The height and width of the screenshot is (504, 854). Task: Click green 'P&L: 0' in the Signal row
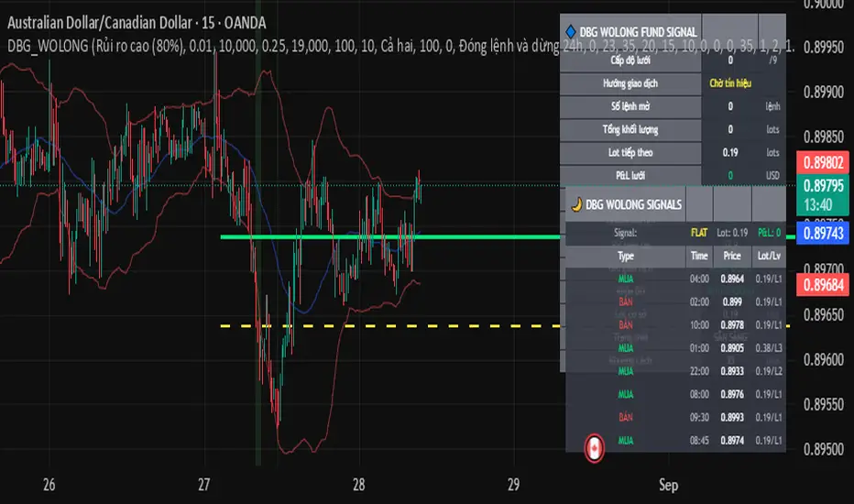[769, 233]
